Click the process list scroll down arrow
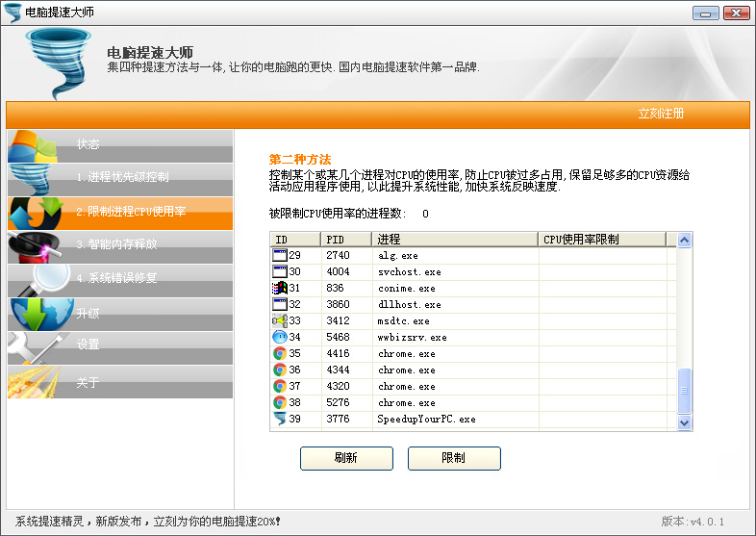The width and height of the screenshot is (756, 536). (685, 421)
